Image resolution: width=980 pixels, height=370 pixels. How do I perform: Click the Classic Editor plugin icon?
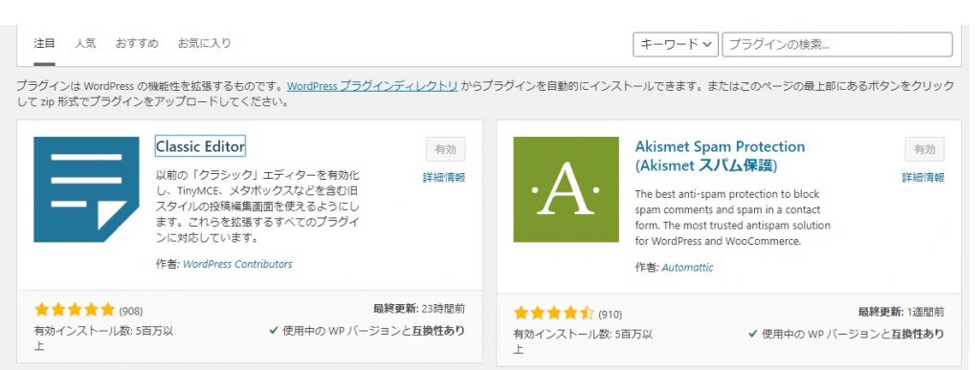pyautogui.click(x=86, y=189)
